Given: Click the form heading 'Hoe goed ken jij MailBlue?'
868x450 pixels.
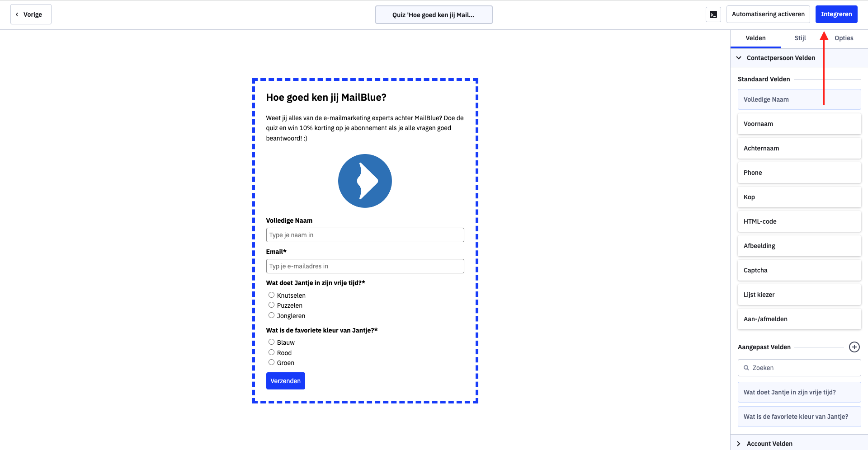Looking at the screenshot, I should click(x=326, y=98).
